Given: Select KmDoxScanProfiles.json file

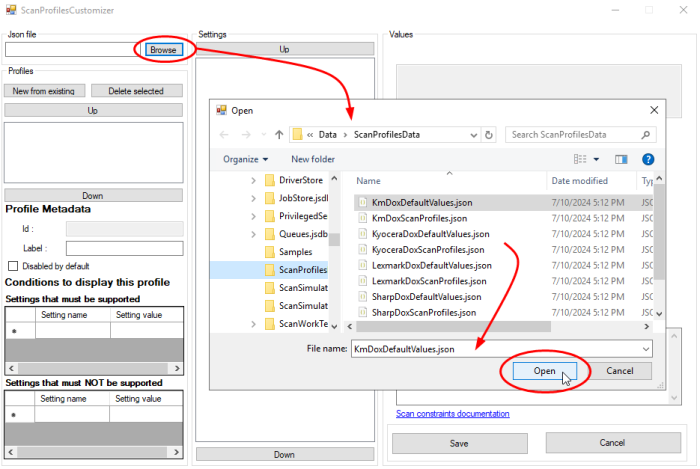Looking at the screenshot, I should (x=418, y=218).
